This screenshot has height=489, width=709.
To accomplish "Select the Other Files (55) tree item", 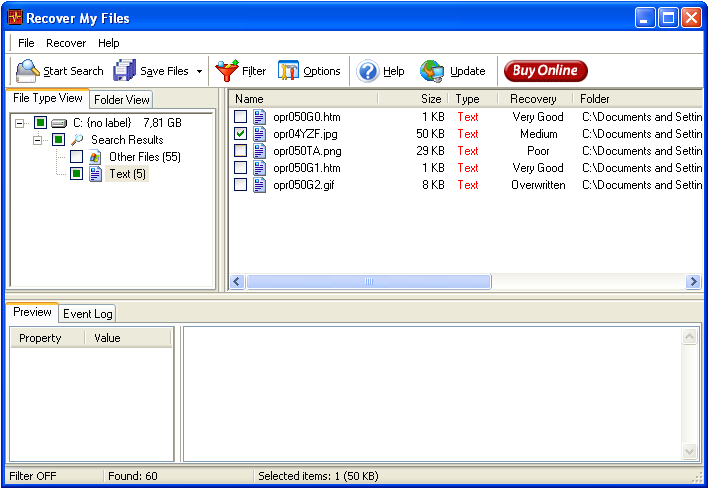I will [x=145, y=157].
